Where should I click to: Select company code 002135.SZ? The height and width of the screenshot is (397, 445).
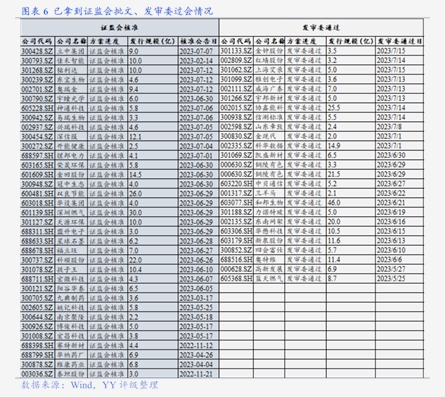[x=236, y=222]
